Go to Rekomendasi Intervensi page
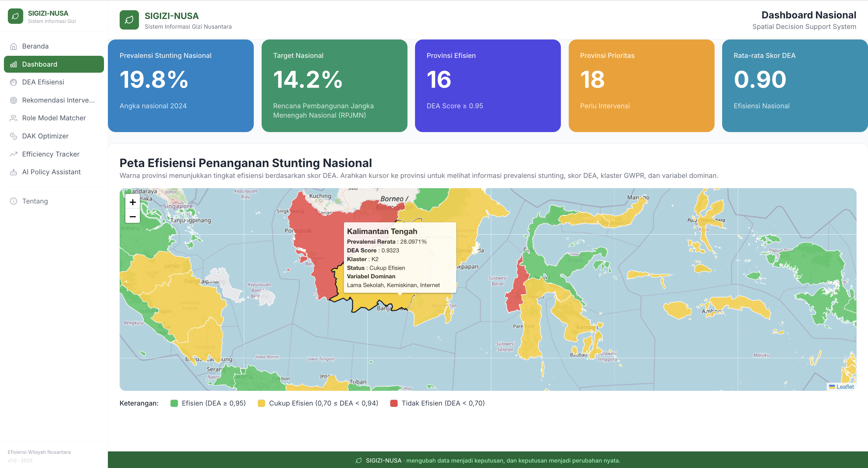Viewport: 868px width, 468px height. (54, 100)
